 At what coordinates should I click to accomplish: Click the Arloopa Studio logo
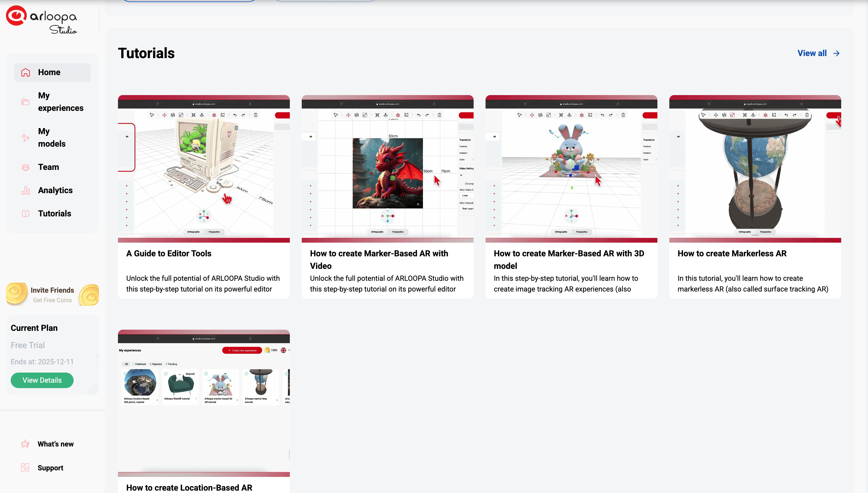click(42, 20)
